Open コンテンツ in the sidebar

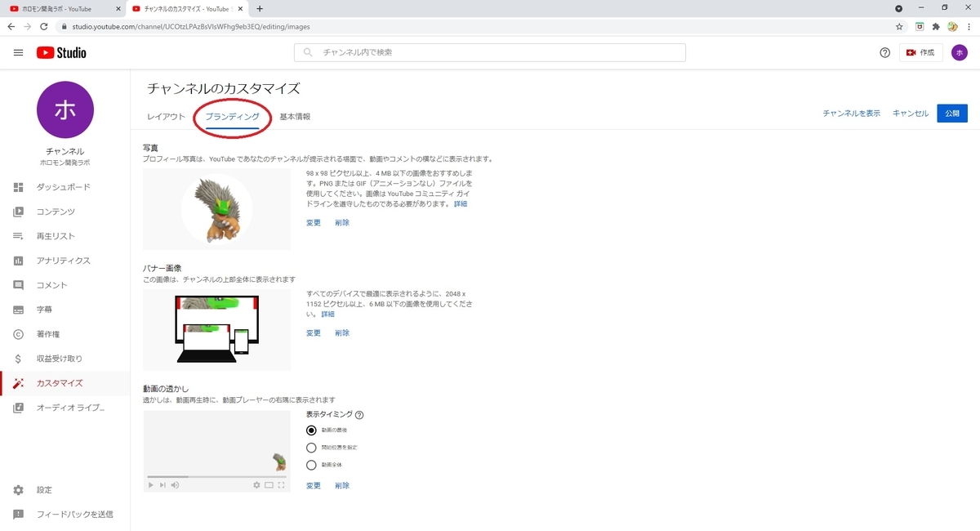coord(65,212)
